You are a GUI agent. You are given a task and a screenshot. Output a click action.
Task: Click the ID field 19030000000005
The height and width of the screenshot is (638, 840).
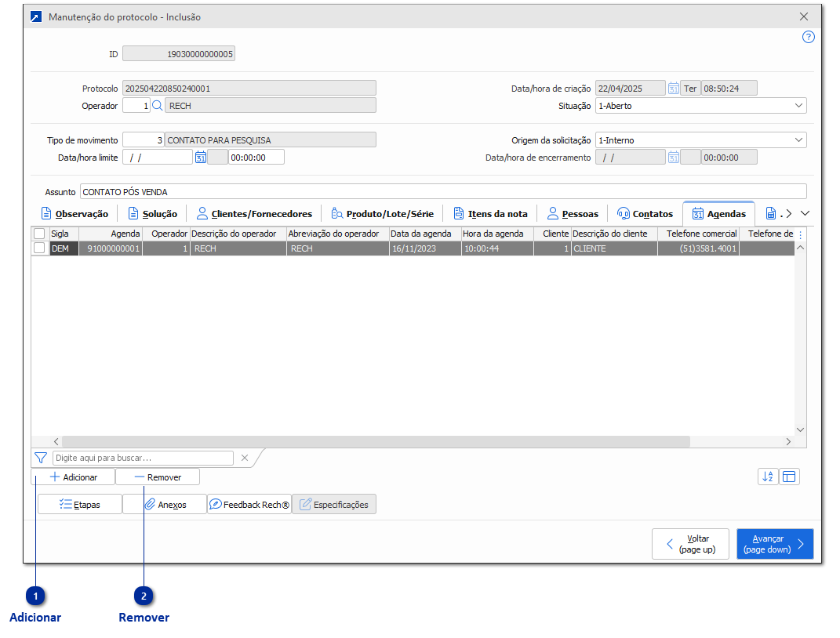[x=178, y=53]
